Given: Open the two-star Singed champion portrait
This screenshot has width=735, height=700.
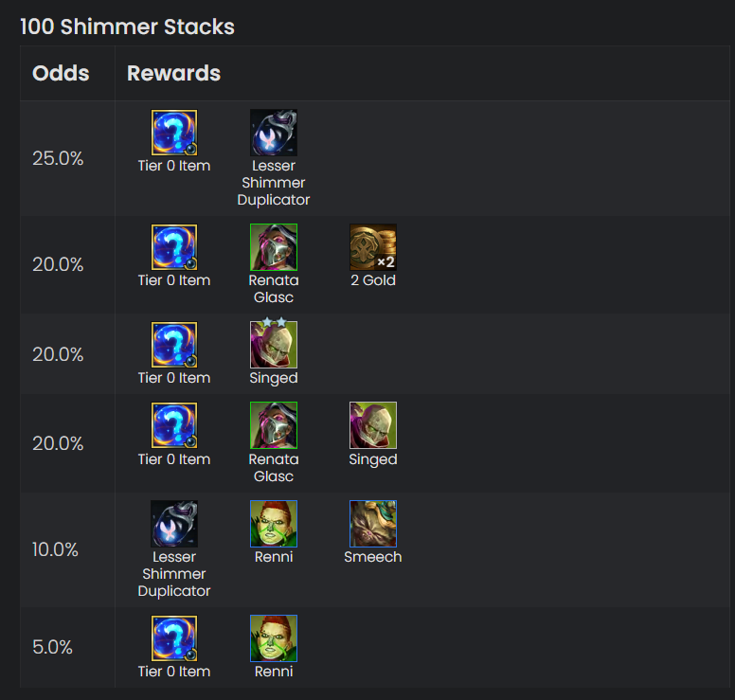Looking at the screenshot, I should (x=274, y=345).
